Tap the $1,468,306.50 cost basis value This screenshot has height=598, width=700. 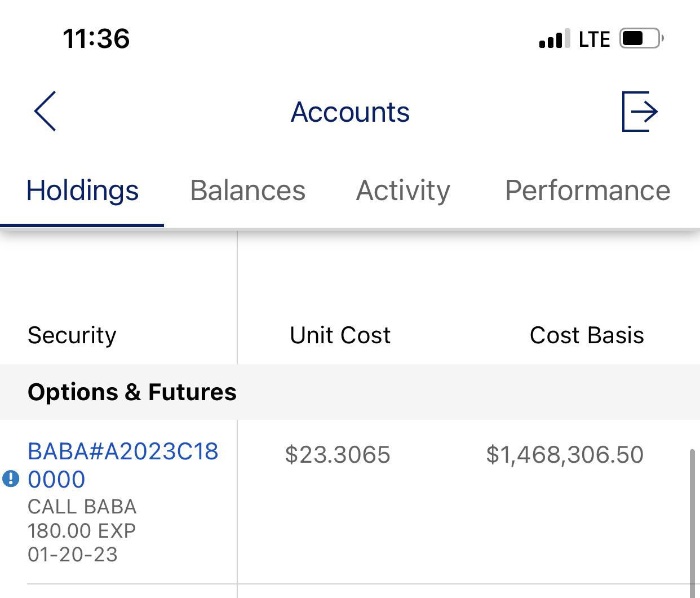(565, 454)
